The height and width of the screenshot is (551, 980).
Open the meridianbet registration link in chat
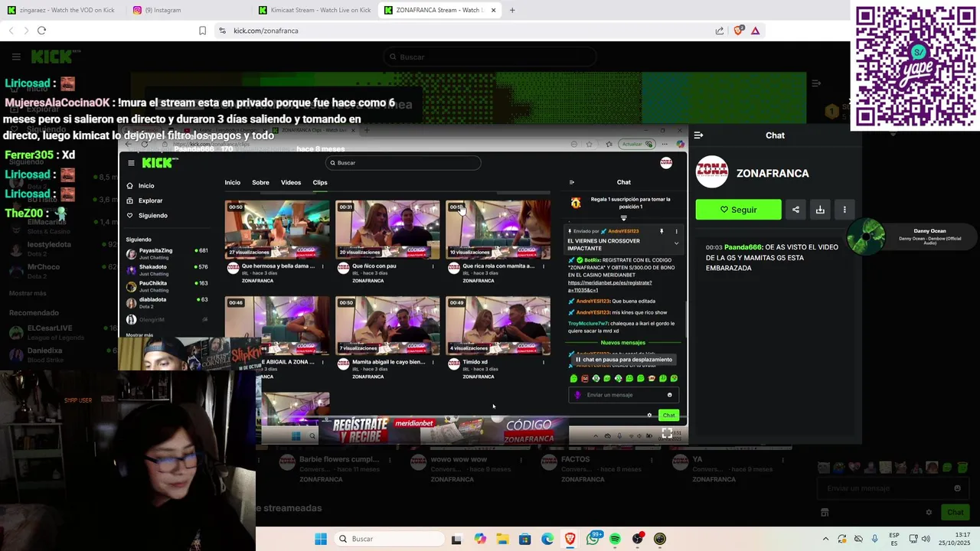(x=609, y=285)
